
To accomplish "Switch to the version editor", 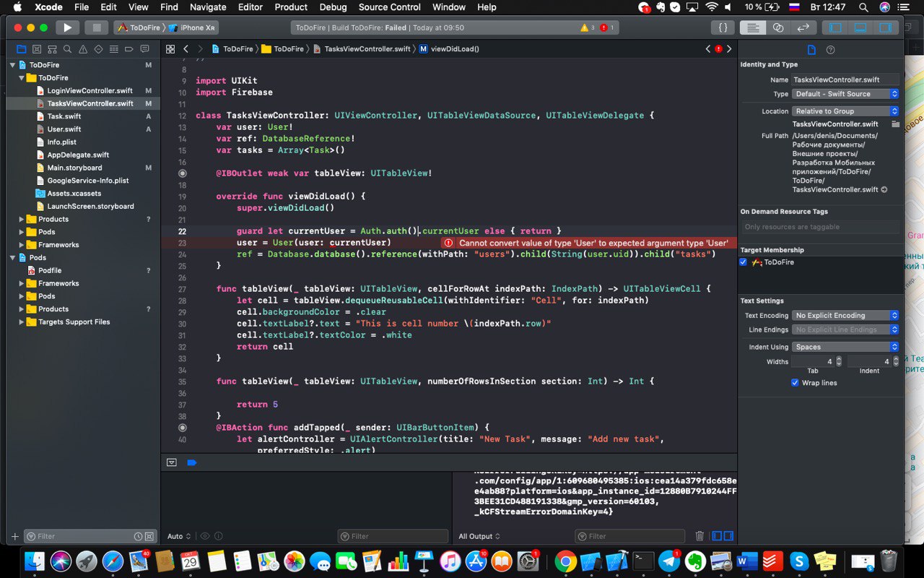I will [x=803, y=27].
